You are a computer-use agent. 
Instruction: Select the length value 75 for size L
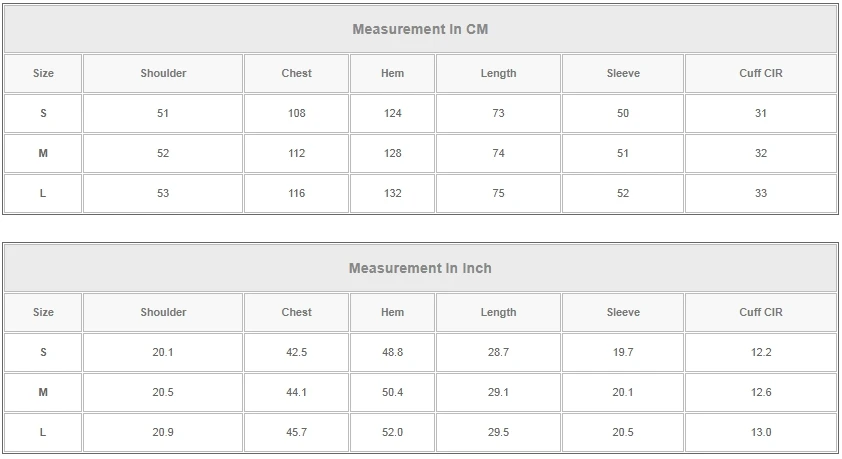click(498, 193)
